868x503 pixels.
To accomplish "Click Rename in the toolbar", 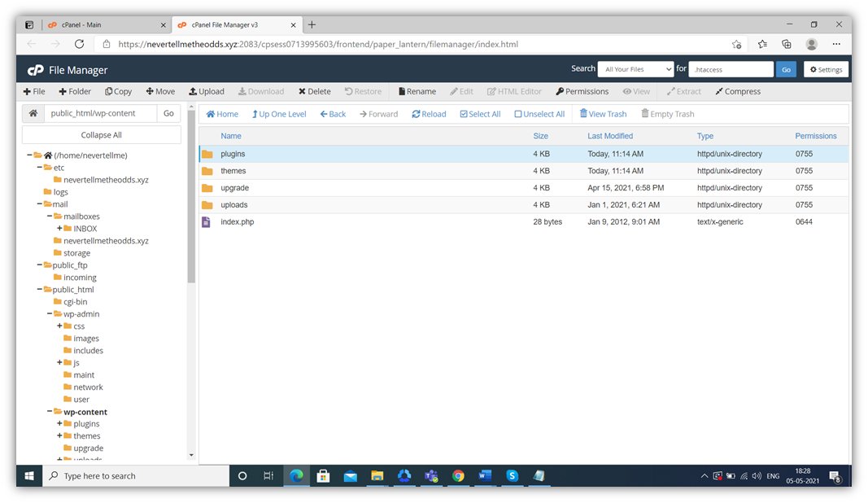I will 417,91.
